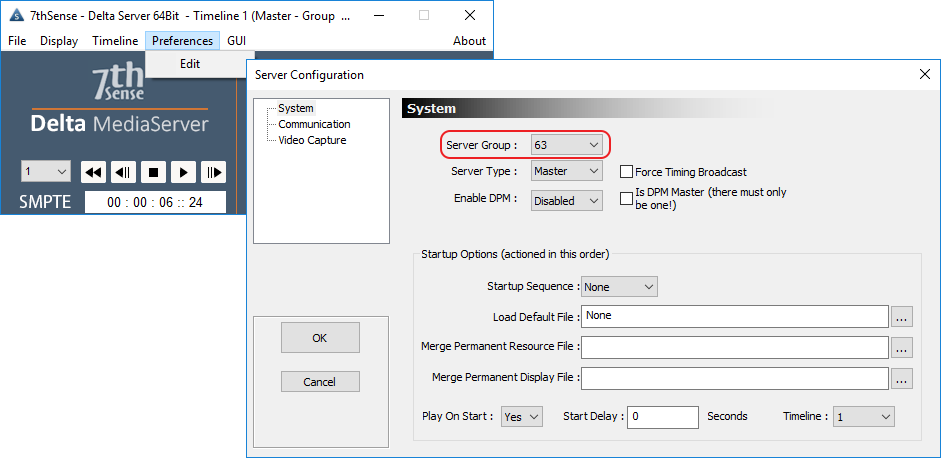Stop timeline playback
Screen dimensions: 941x458
[153, 172]
